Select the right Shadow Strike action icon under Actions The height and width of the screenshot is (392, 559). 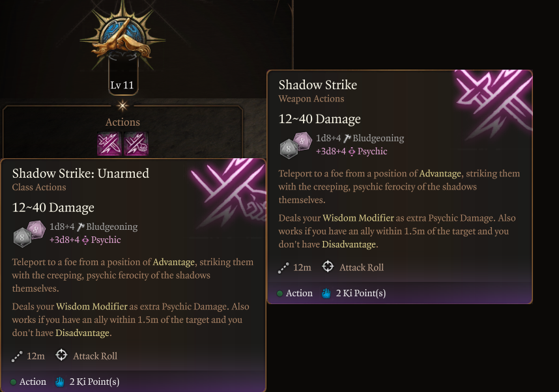click(x=136, y=144)
